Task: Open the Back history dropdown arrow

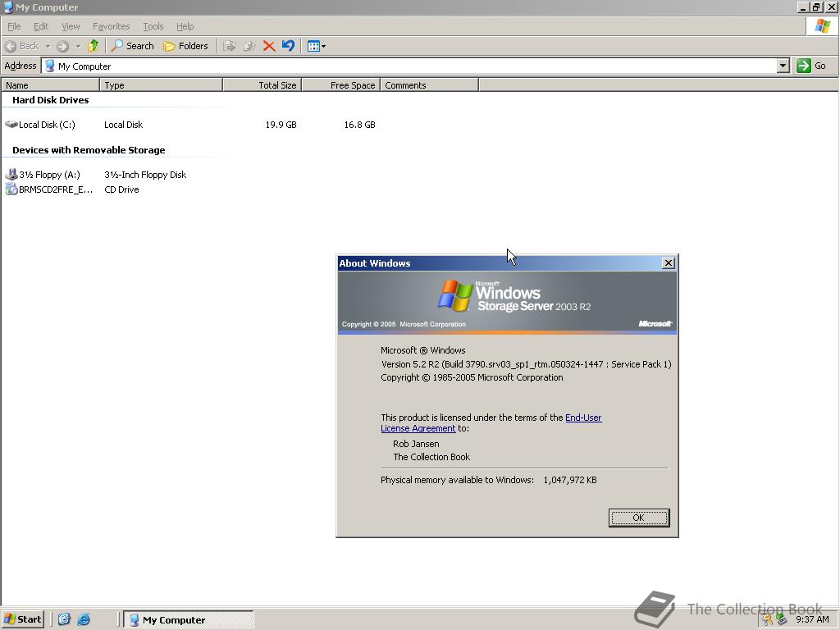Action: (x=48, y=46)
